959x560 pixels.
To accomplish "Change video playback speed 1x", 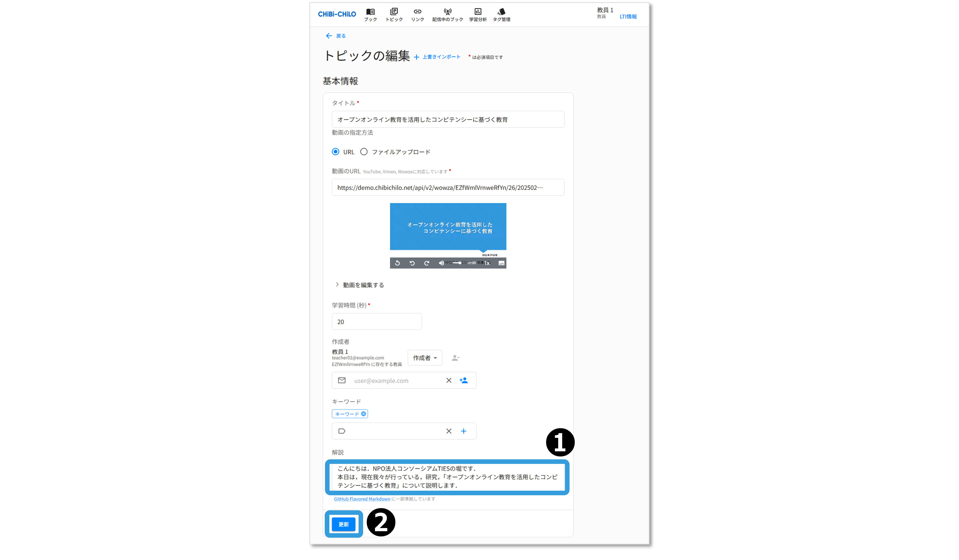I will (487, 263).
